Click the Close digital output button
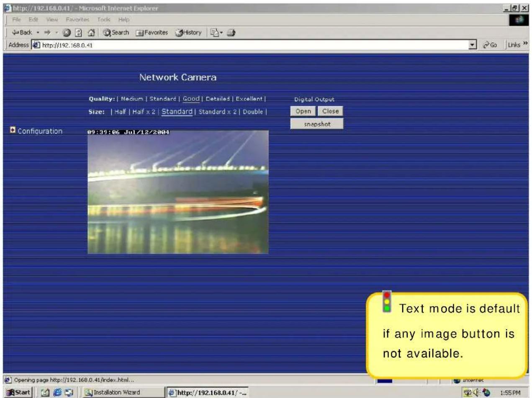 pos(330,111)
